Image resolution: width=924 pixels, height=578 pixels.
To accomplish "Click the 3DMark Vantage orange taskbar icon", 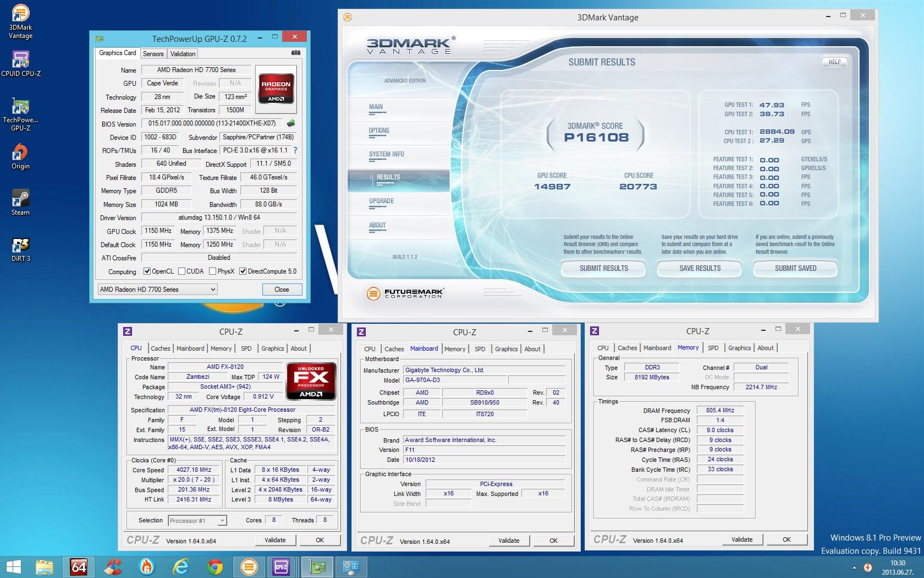I will [x=249, y=567].
